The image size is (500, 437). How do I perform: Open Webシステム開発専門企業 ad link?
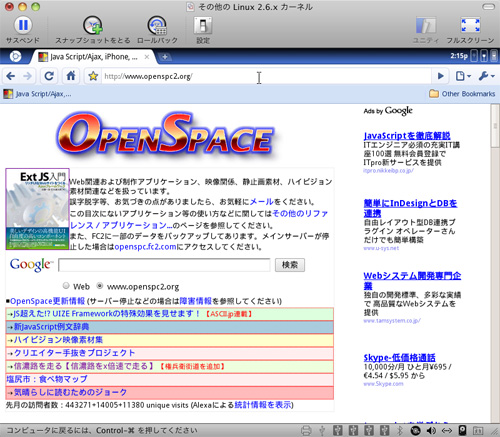[x=412, y=281]
